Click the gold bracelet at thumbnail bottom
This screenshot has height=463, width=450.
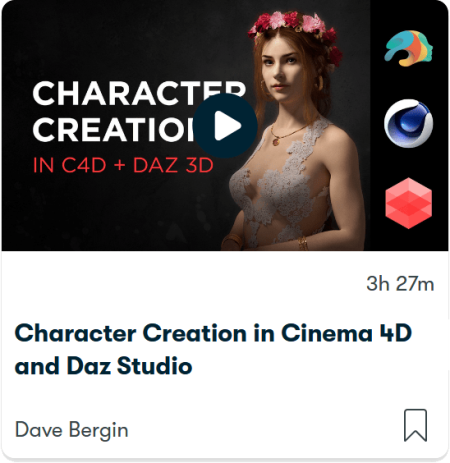coord(302,243)
